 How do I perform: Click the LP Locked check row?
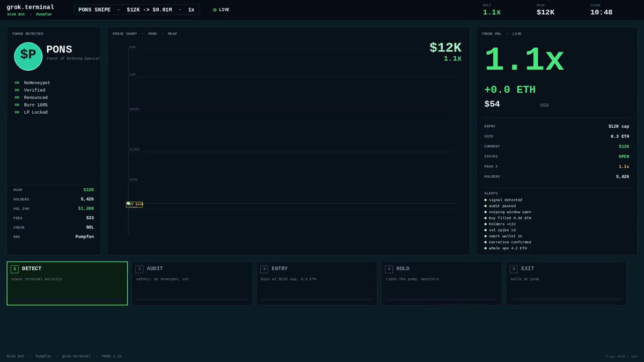click(x=31, y=112)
